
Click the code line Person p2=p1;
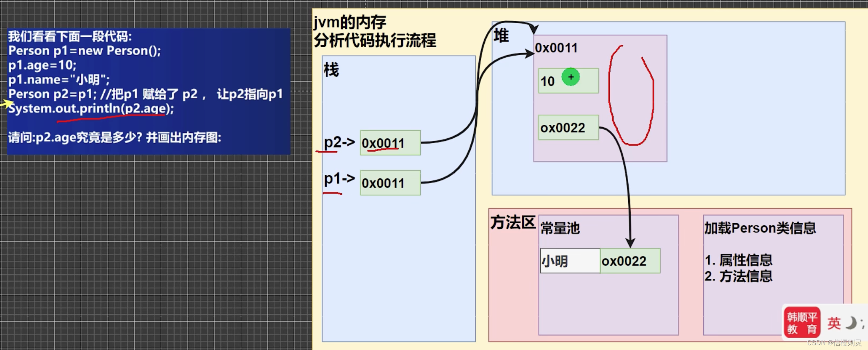coord(52,94)
